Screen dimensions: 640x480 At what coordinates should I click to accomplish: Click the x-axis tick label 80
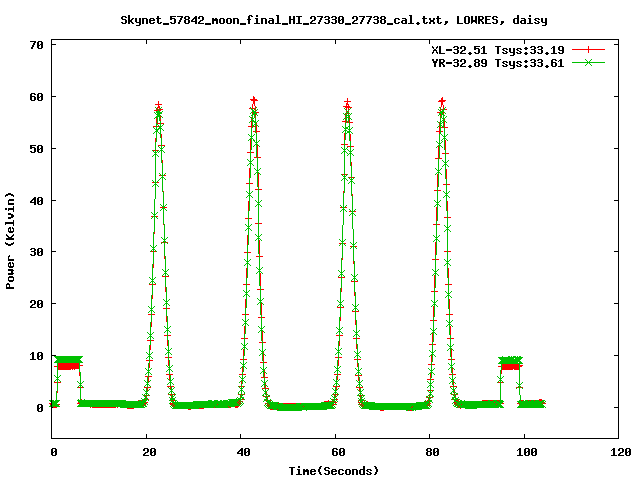point(432,452)
